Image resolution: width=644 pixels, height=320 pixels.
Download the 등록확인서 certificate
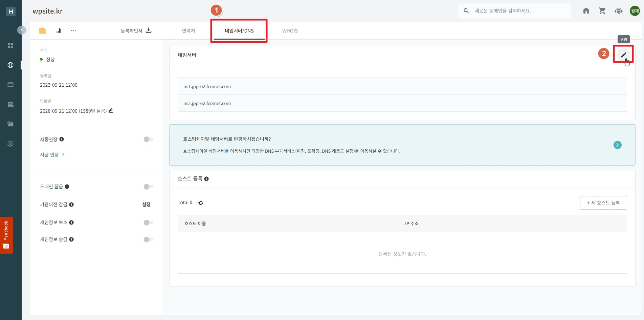[136, 30]
